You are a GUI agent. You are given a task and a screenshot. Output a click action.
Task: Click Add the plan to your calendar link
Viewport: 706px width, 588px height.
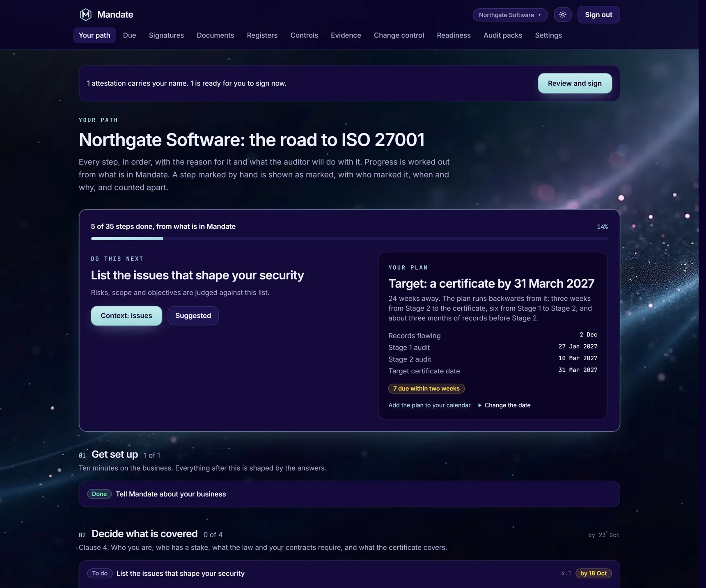[x=429, y=405]
